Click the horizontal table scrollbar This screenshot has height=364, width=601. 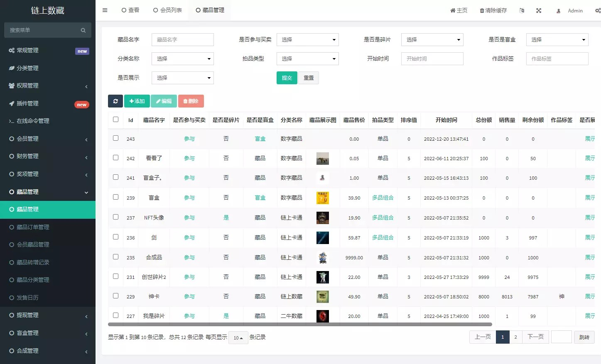point(299,325)
